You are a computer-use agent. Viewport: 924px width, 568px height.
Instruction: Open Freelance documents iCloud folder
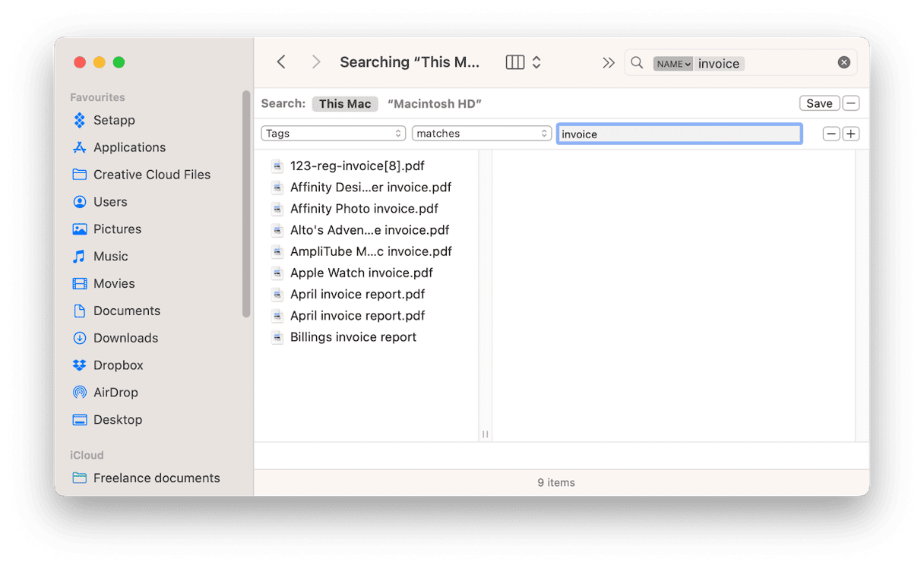tap(157, 478)
